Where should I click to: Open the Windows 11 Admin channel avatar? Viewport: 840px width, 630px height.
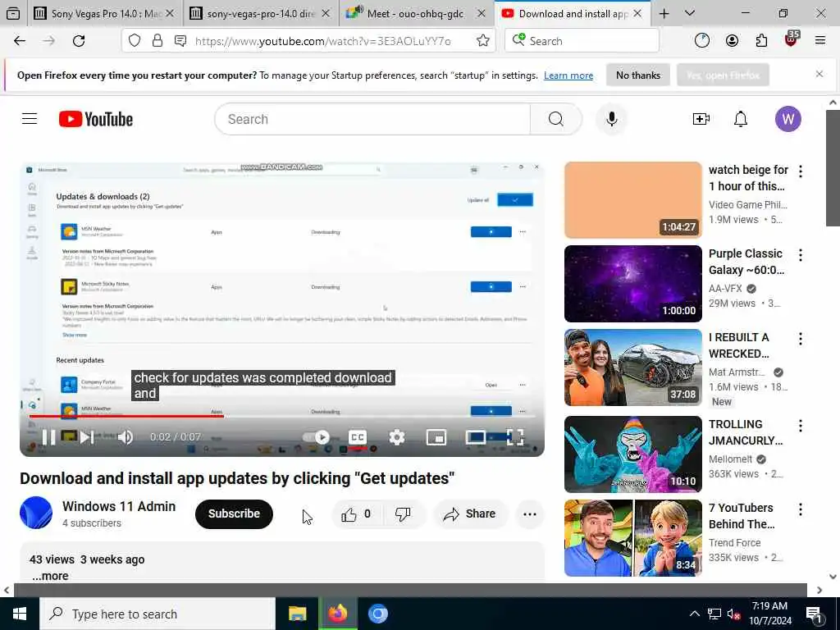[x=36, y=513]
